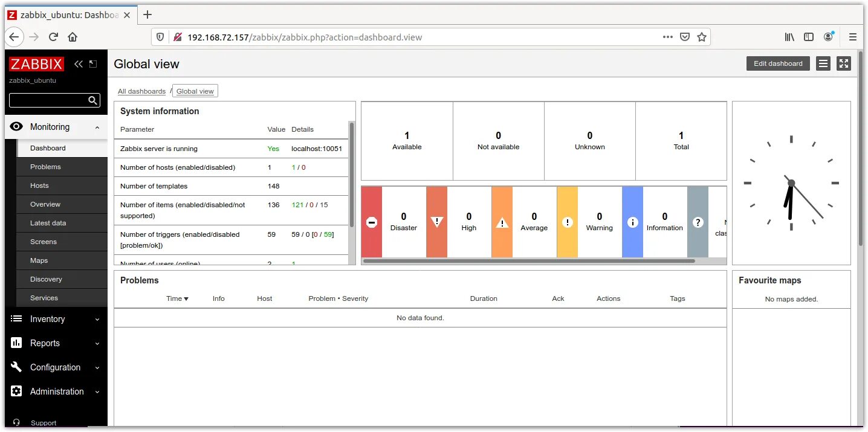Image resolution: width=868 pixels, height=432 pixels.
Task: Expand the Configuration menu section
Action: (x=97, y=368)
